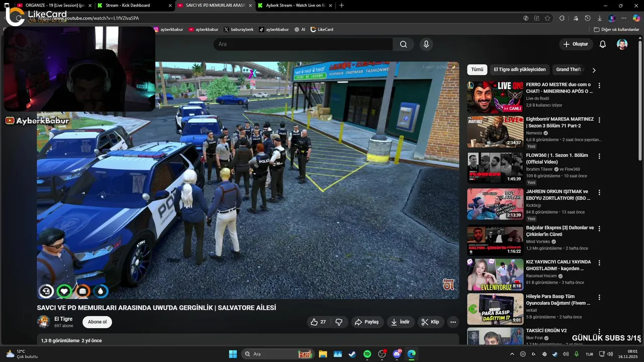Screen dimensions: 644x362
Task: Open the date and time clock in tray
Action: pos(628,354)
